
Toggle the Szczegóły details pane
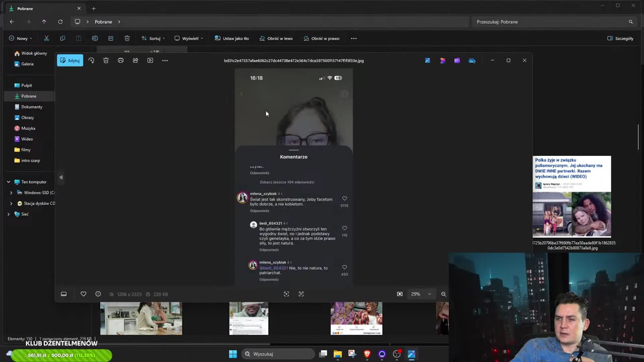coord(620,38)
